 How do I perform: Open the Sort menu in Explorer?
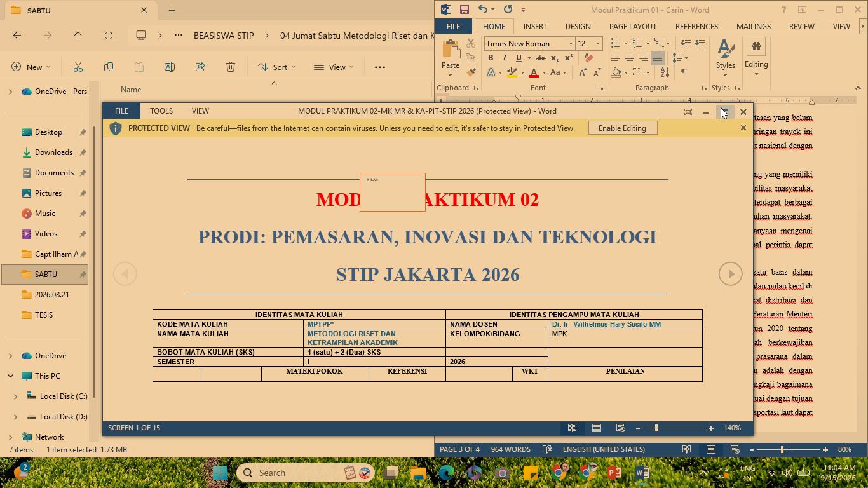[273, 67]
